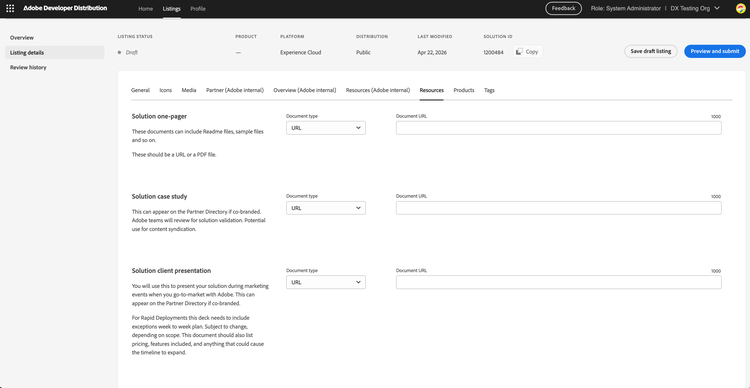
Task: Open Document type dropdown for Solution one-pager
Action: (326, 128)
